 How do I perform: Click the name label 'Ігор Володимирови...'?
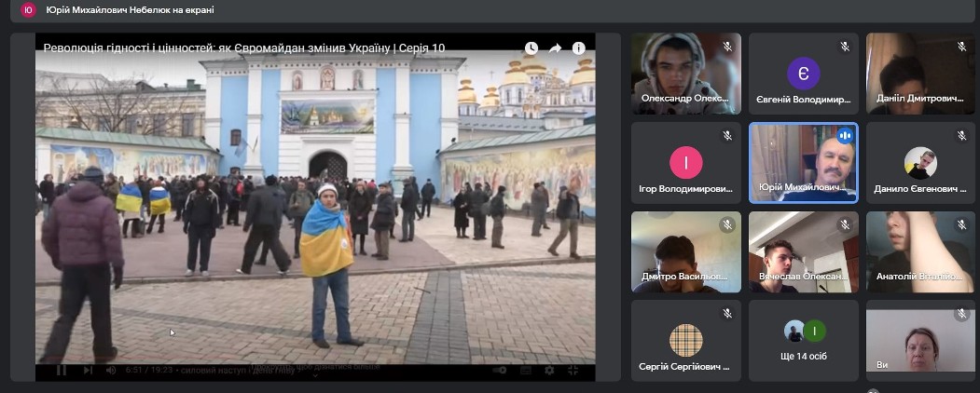pos(685,189)
